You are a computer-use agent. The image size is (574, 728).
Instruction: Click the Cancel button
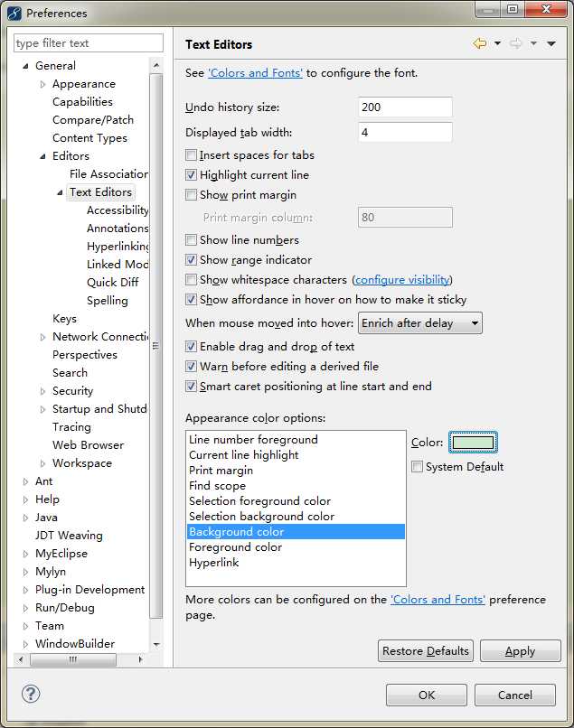515,695
